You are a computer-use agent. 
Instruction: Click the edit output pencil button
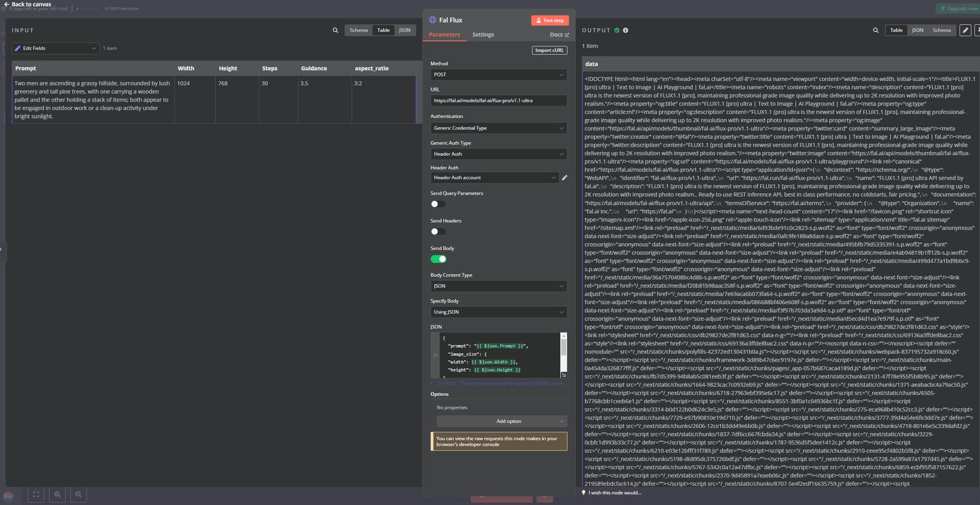click(965, 31)
